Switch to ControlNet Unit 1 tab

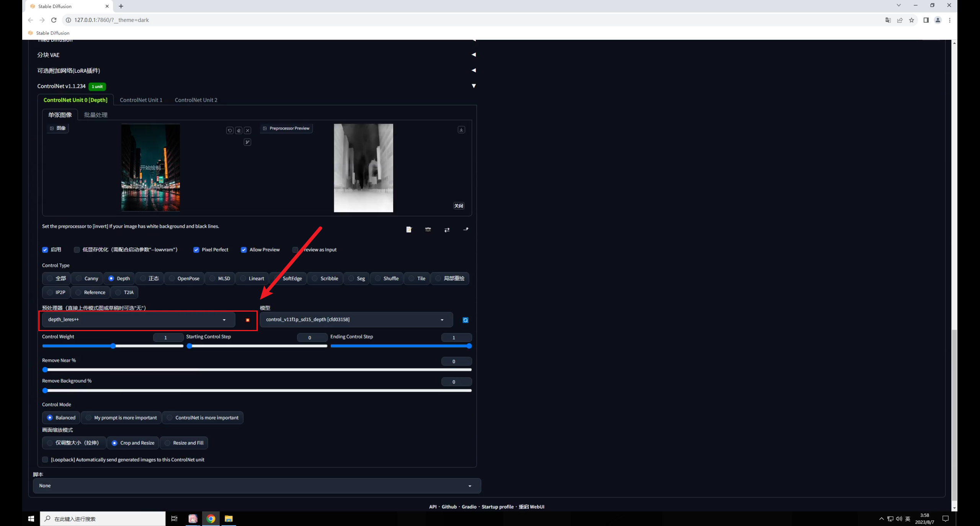click(x=141, y=100)
